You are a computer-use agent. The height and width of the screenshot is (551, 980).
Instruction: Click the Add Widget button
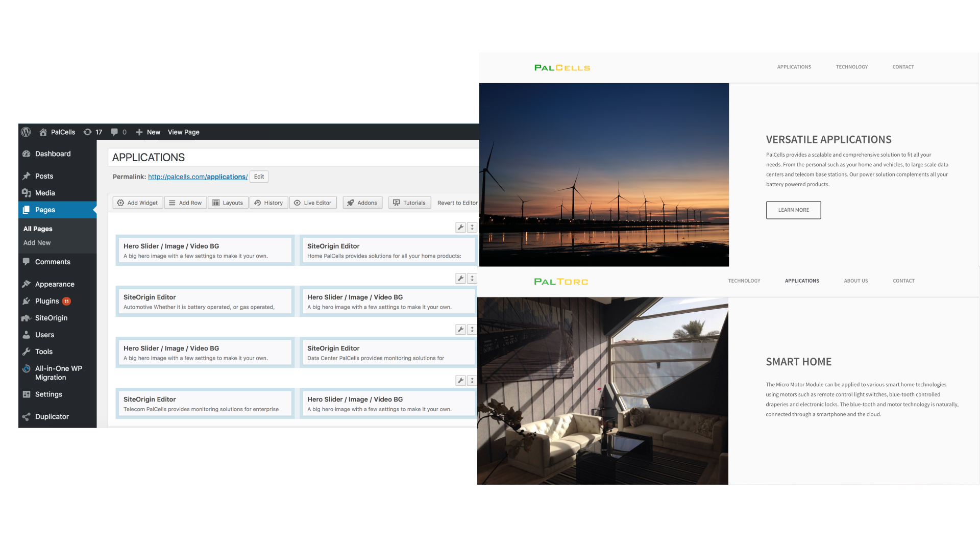(137, 203)
